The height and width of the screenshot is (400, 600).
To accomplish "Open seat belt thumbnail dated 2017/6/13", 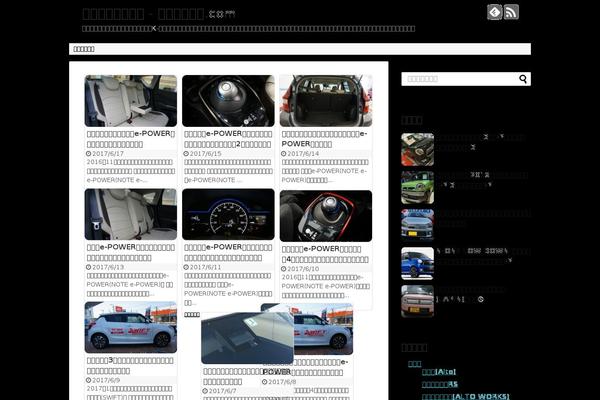I will (131, 214).
